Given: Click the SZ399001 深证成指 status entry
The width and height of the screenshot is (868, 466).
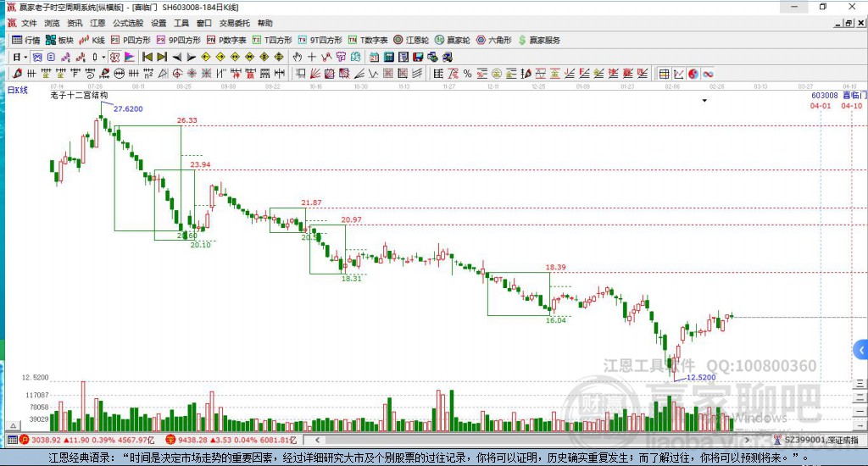Looking at the screenshot, I should [817, 440].
